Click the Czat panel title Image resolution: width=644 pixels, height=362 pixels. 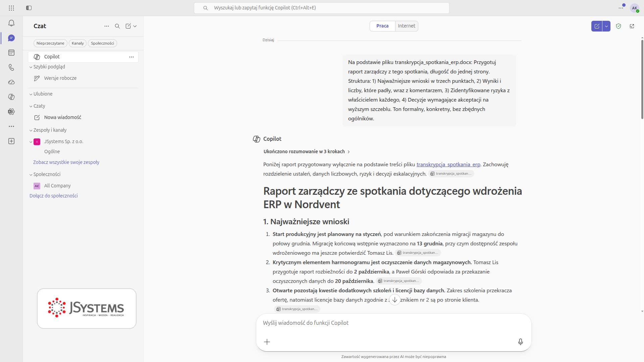(x=40, y=26)
